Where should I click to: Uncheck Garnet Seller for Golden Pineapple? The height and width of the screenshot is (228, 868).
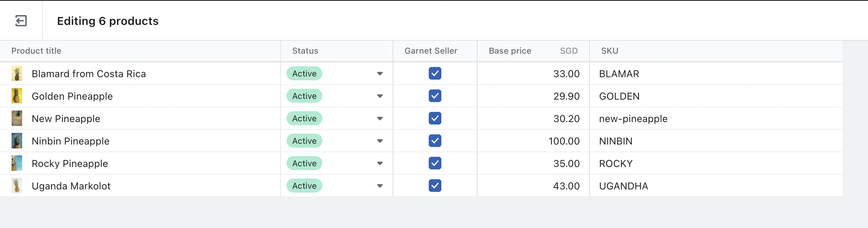click(x=435, y=96)
